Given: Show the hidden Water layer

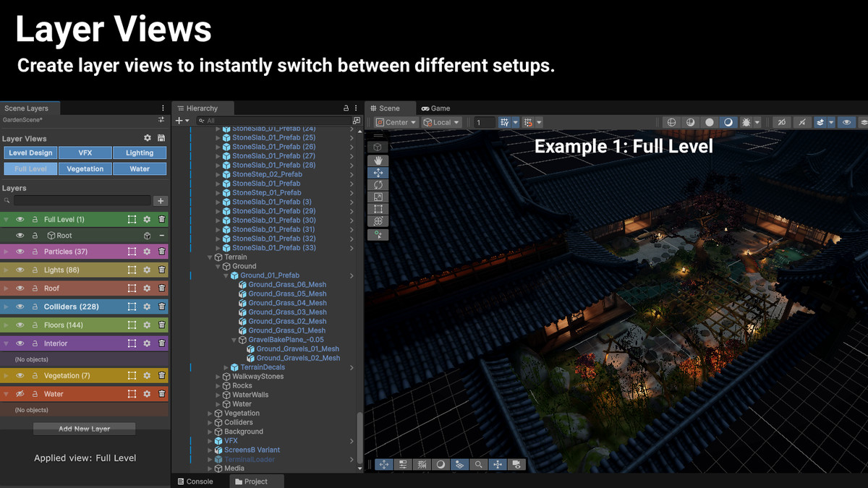Looking at the screenshot, I should click(x=20, y=393).
